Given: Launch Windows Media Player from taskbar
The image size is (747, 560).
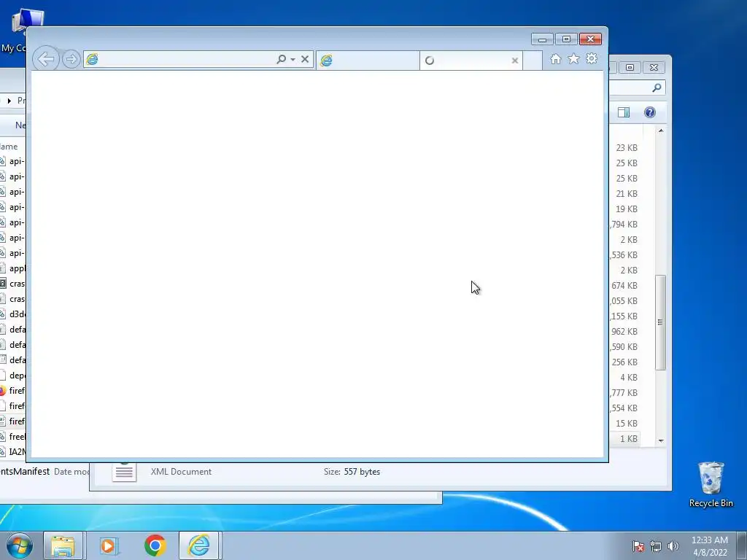Looking at the screenshot, I should [x=108, y=545].
